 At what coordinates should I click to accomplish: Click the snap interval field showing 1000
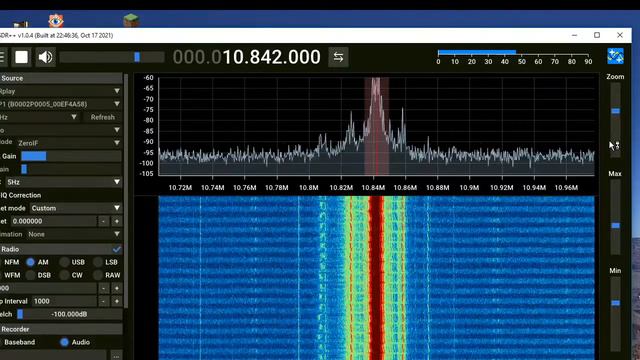(x=64, y=301)
